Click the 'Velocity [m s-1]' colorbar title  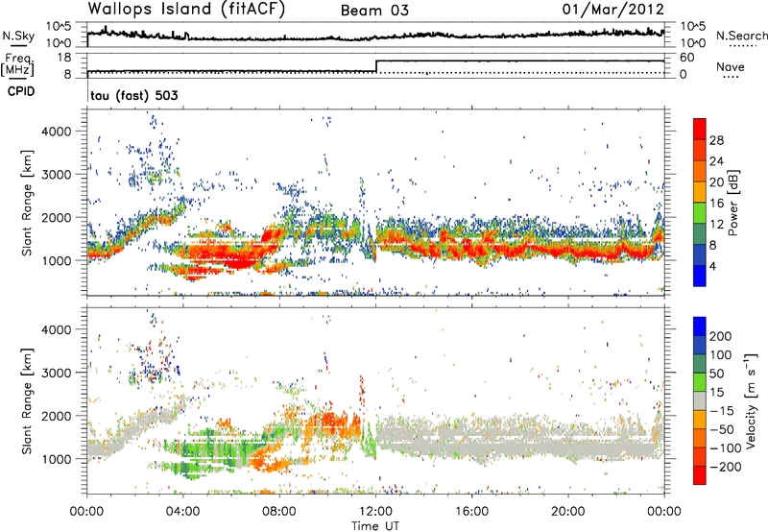[750, 400]
